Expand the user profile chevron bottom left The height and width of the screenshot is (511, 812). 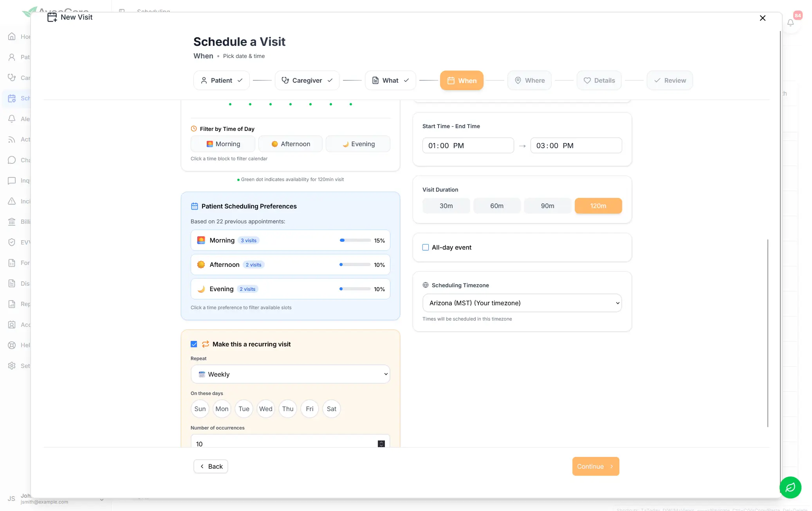pos(102,499)
